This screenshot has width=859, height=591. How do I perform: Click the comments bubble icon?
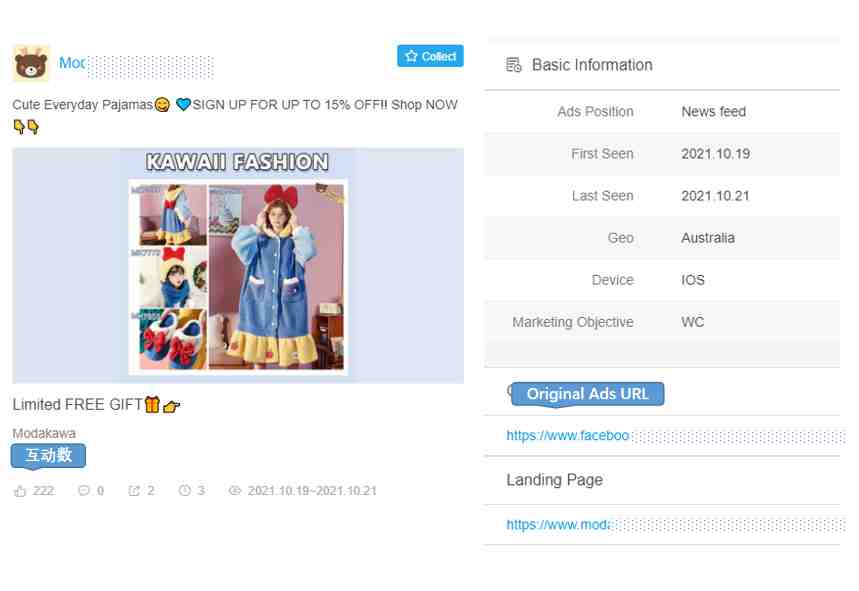click(83, 491)
